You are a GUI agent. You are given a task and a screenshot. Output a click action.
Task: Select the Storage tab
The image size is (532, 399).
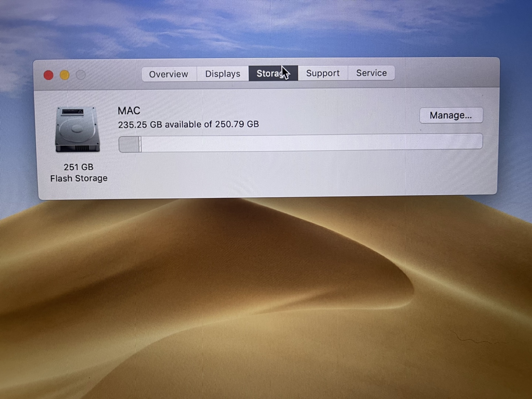(273, 74)
